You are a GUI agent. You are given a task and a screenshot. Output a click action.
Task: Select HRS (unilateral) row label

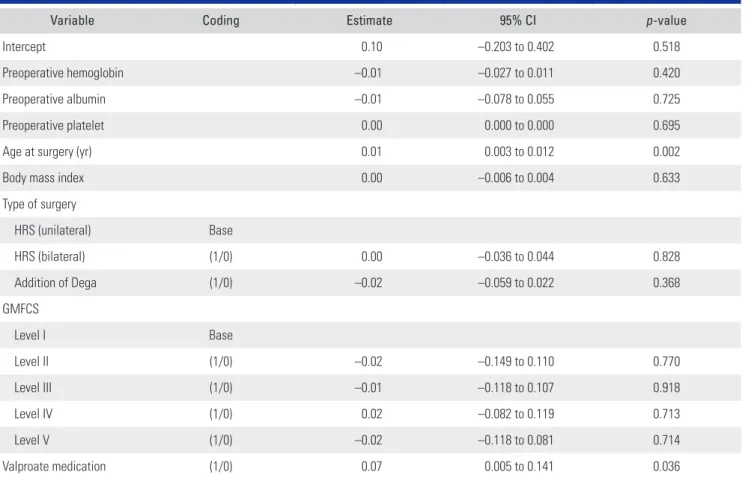[x=52, y=230]
